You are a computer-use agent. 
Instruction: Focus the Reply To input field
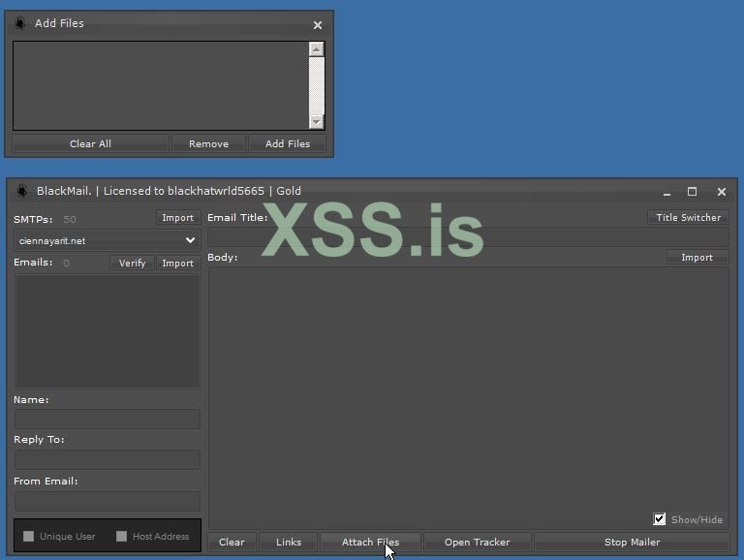click(x=108, y=459)
